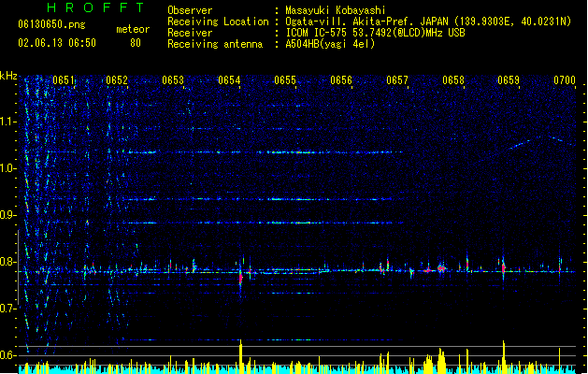Click the strong red meteor echo near 0654
The image size is (588, 374).
point(241,279)
